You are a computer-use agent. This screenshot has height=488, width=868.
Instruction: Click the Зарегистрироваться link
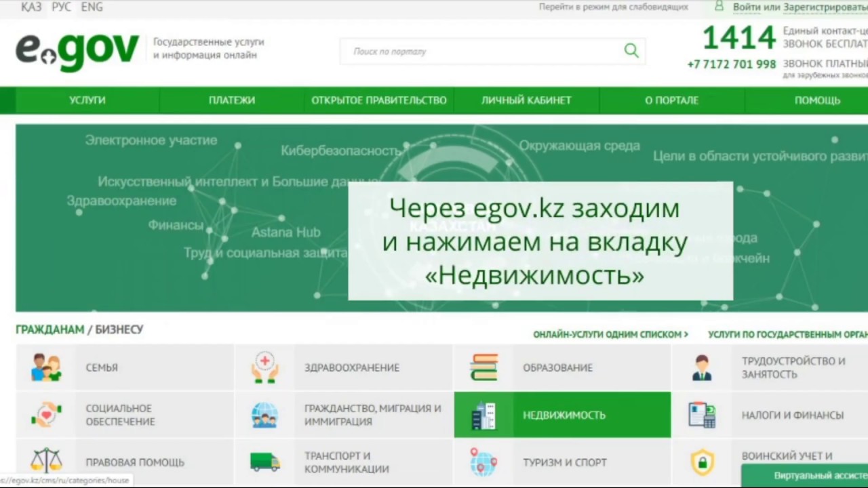825,7
